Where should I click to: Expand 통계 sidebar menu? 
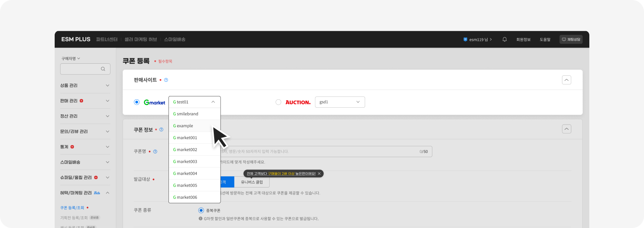[x=85, y=147]
